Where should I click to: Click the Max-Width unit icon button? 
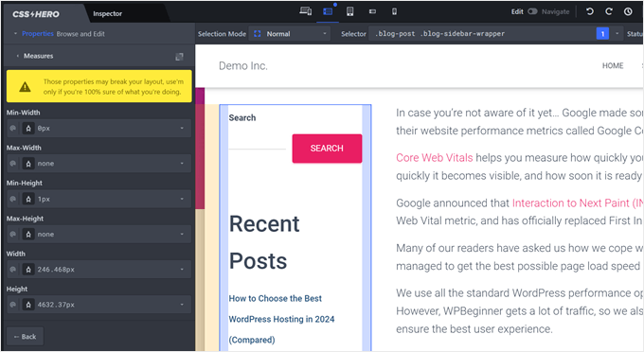(28, 164)
